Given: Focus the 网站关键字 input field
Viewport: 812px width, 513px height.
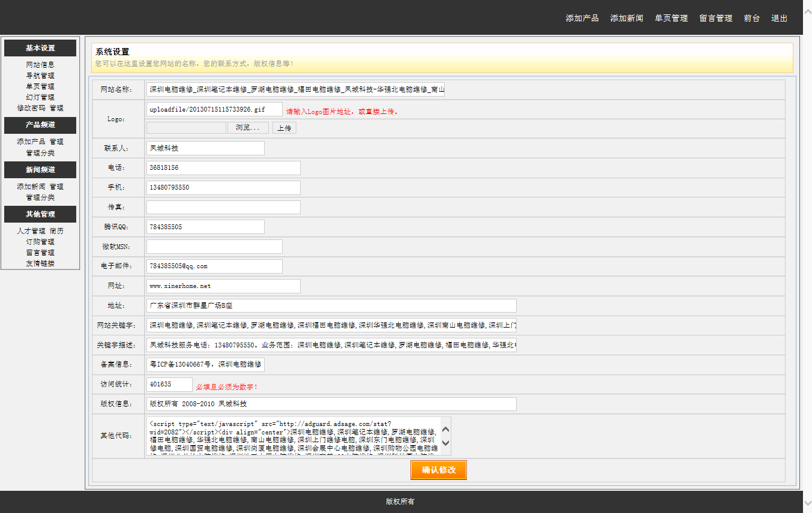Looking at the screenshot, I should tap(331, 325).
